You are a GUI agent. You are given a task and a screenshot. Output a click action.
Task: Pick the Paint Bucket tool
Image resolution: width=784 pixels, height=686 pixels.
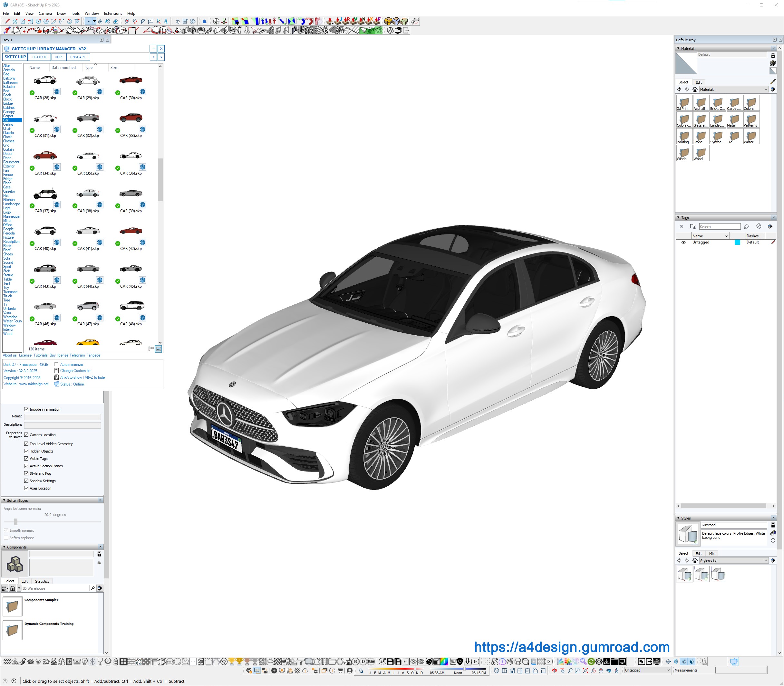108,22
